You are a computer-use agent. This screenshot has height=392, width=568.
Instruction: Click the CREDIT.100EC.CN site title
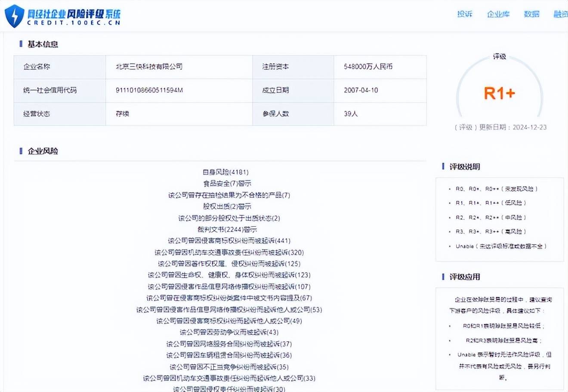(x=74, y=23)
